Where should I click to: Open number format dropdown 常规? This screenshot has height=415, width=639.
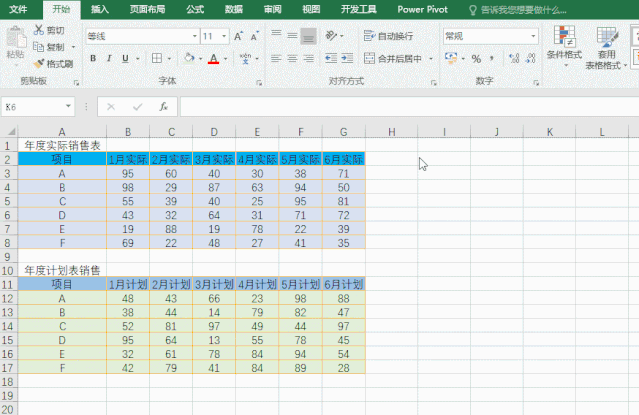533,36
